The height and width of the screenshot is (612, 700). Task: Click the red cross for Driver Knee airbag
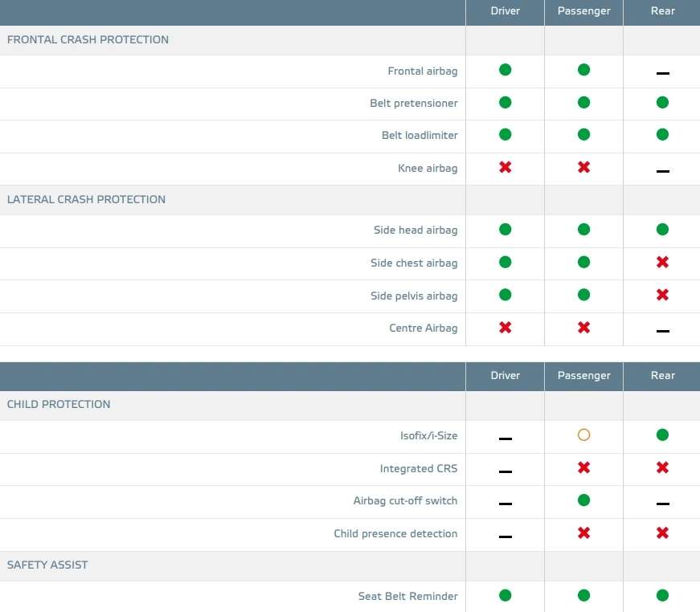(505, 167)
